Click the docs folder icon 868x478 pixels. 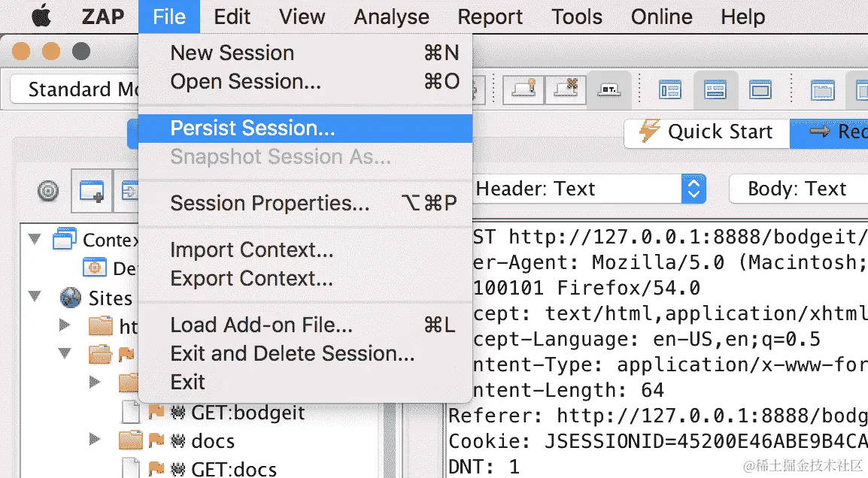(x=131, y=440)
